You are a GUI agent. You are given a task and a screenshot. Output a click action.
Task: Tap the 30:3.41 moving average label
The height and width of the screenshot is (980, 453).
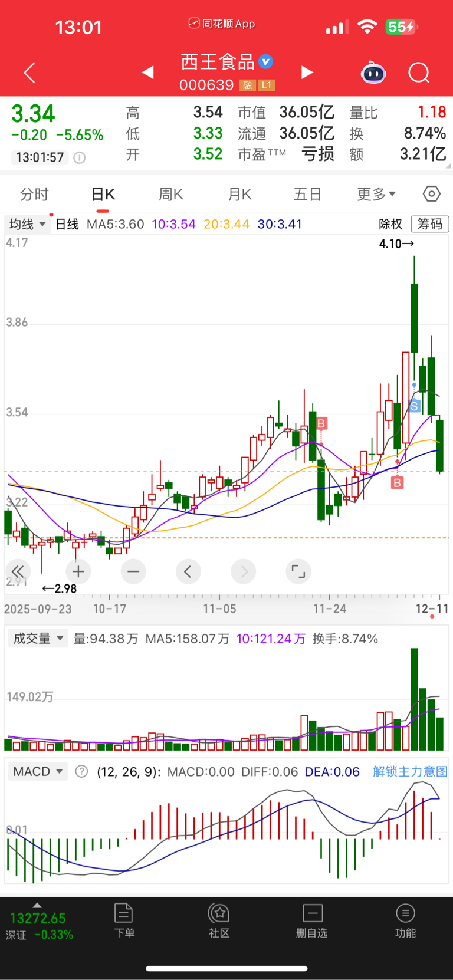(x=280, y=224)
